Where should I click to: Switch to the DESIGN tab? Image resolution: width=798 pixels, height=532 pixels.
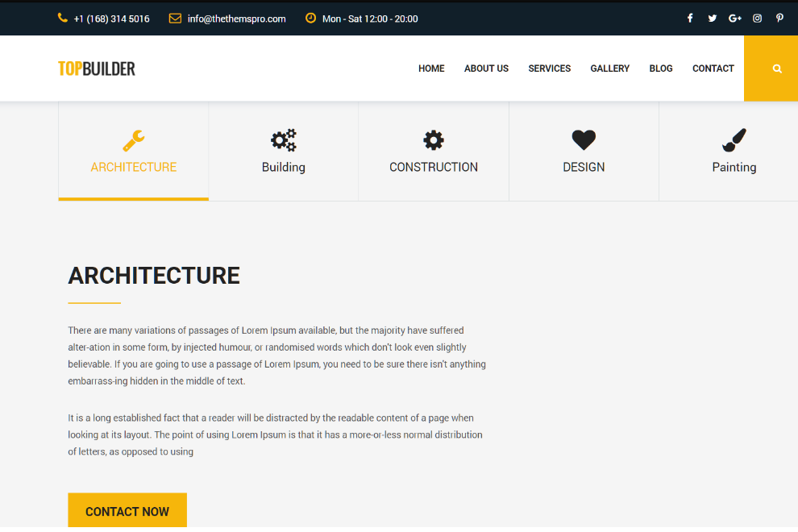coord(584,152)
